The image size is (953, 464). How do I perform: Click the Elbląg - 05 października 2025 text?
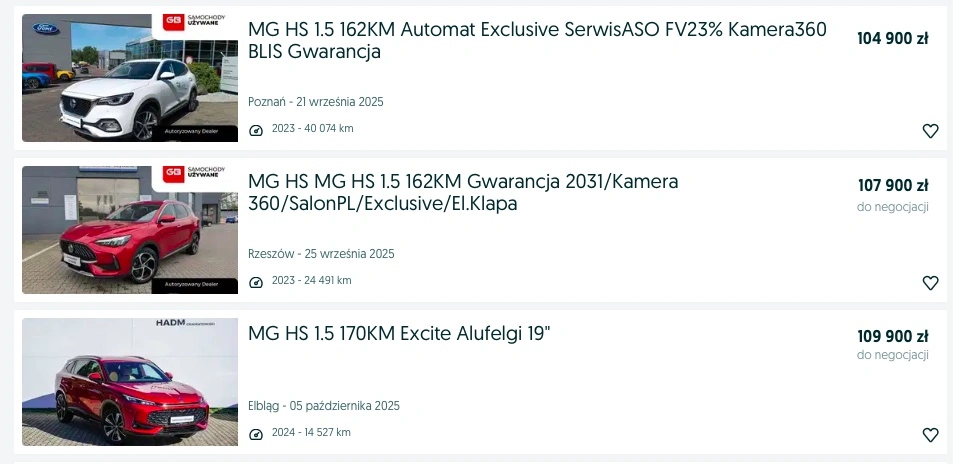click(324, 406)
